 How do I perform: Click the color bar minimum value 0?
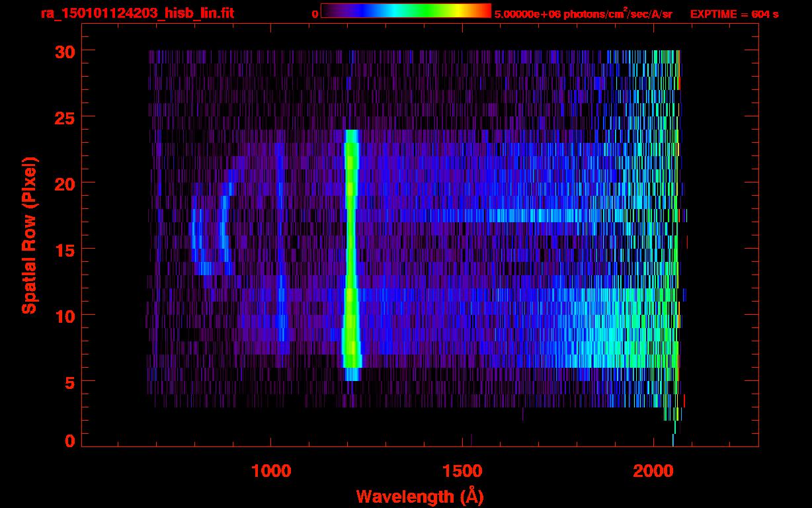pos(315,14)
